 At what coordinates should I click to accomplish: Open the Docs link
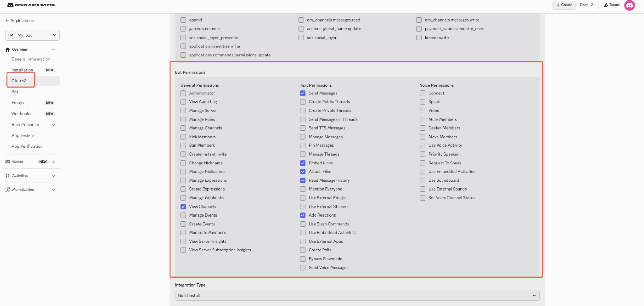point(586,5)
